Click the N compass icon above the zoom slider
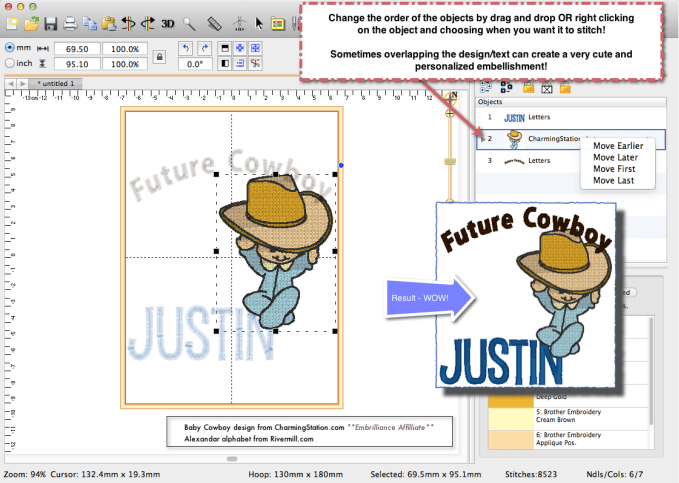 click(451, 98)
